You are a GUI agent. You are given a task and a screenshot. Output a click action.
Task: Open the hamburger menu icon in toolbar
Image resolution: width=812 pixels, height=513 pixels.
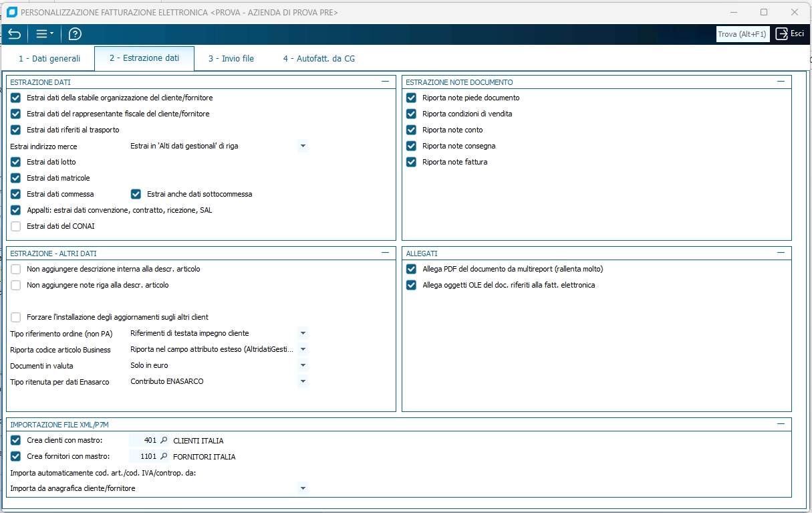[x=44, y=34]
